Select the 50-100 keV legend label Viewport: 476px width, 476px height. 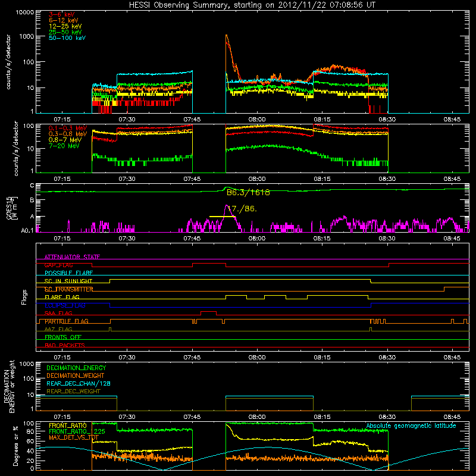pos(67,38)
